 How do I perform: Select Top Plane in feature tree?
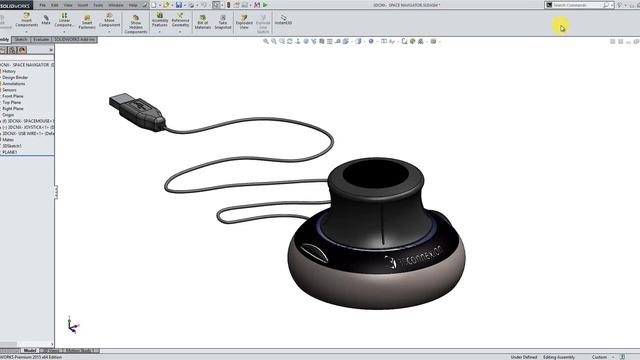(x=11, y=102)
